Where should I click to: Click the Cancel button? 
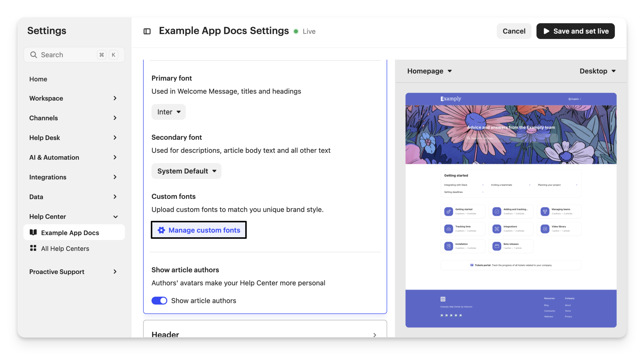[514, 31]
